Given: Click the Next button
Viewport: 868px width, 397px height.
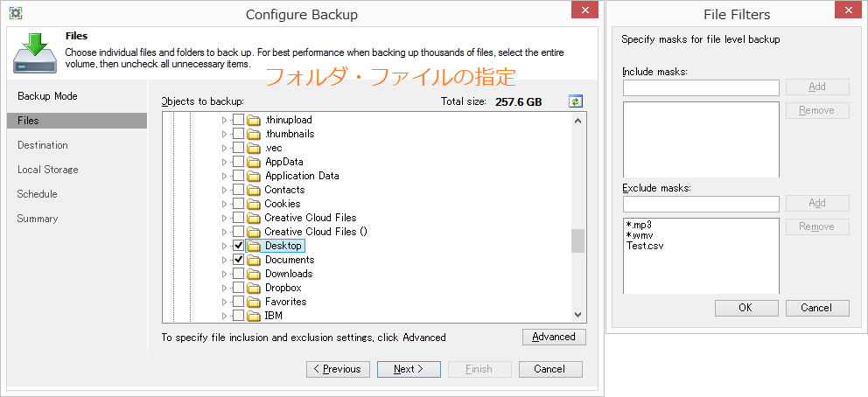Looking at the screenshot, I should (409, 369).
